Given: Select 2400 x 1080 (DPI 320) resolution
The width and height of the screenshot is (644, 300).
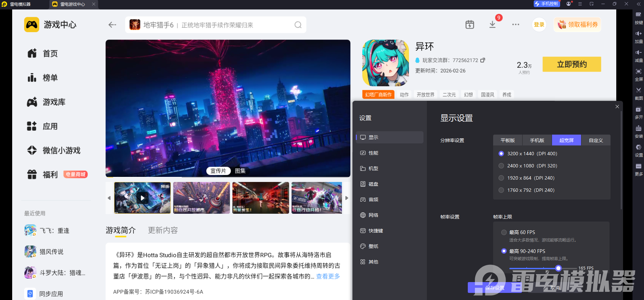Looking at the screenshot, I should pos(528,166).
